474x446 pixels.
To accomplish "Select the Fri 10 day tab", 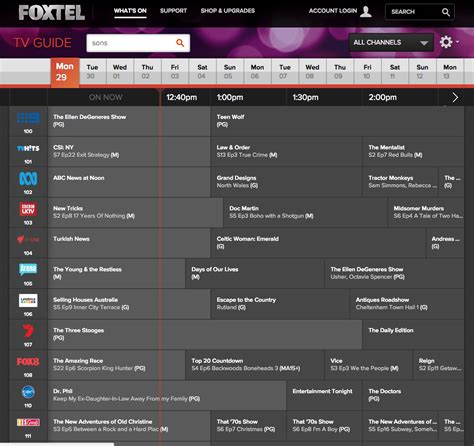I will [x=367, y=72].
